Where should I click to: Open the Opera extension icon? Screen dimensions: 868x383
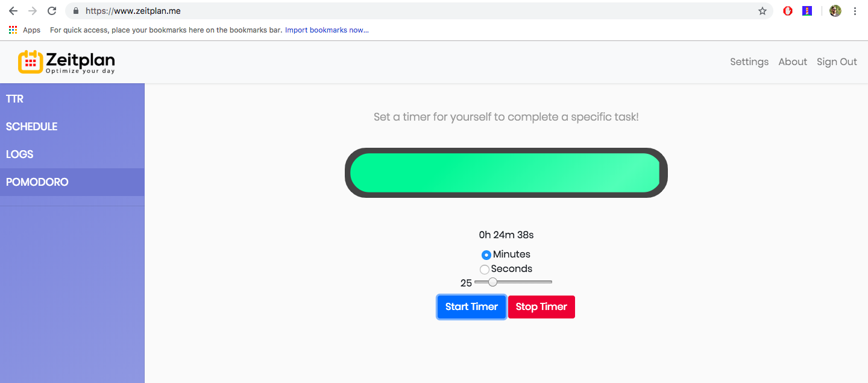pyautogui.click(x=787, y=11)
